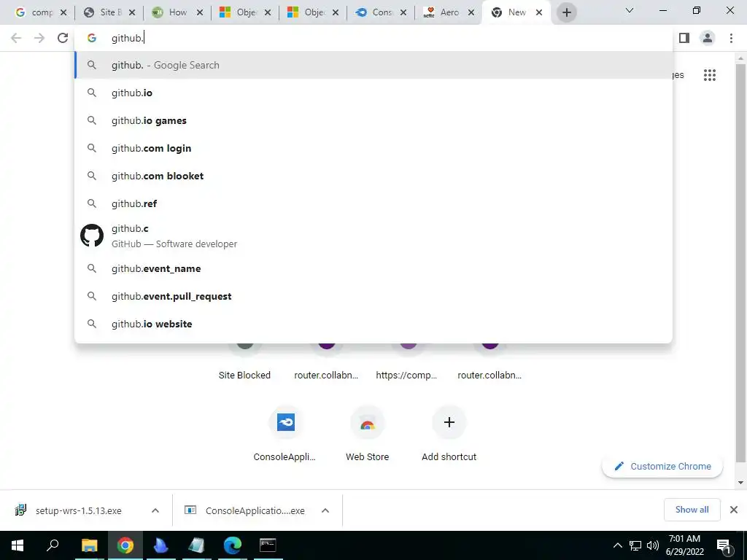This screenshot has width=747, height=560.
Task: Open setup-wrs-1.5.13.exe download item
Action: tap(79, 510)
